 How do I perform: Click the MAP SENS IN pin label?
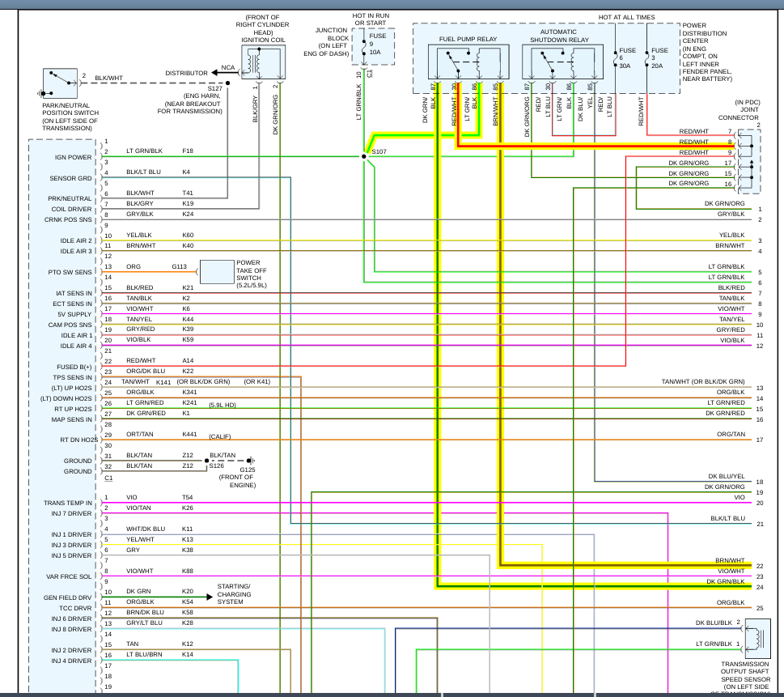(71, 419)
